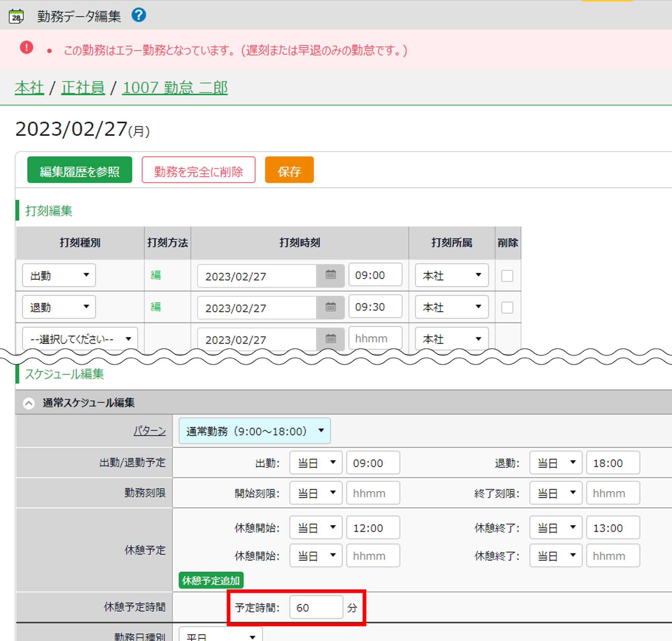
Task: Open the date picker in the unselected 打刻 row
Action: [330, 339]
